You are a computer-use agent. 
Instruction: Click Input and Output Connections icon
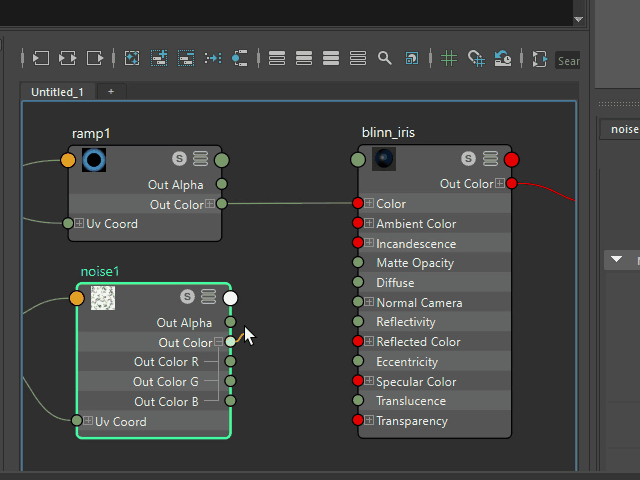(x=69, y=59)
